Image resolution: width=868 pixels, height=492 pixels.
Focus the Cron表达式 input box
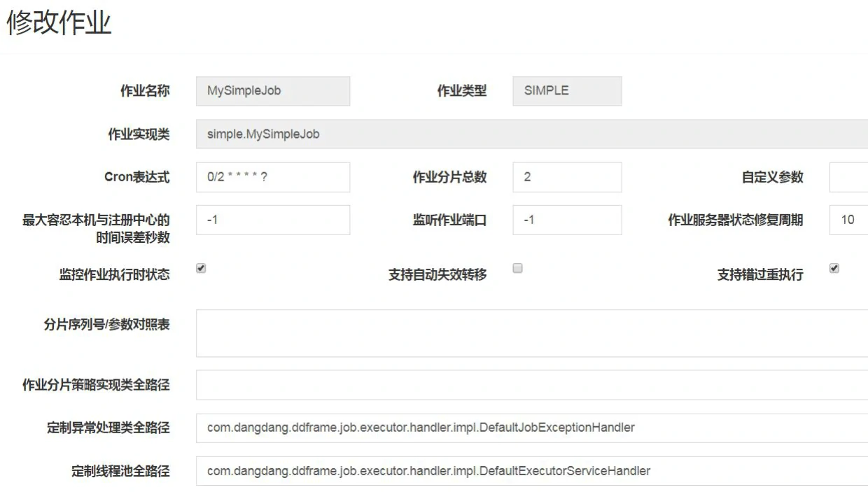click(273, 177)
